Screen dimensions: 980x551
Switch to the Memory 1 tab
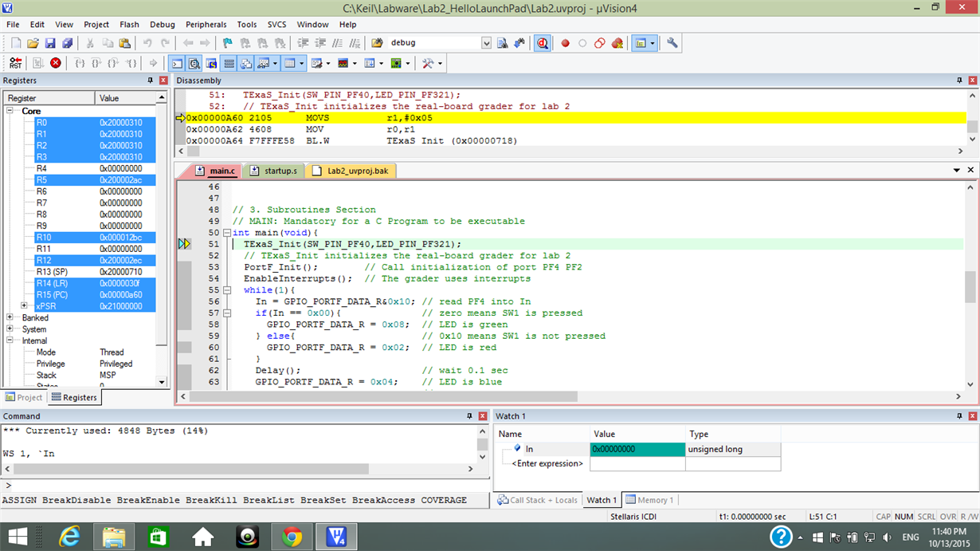click(x=649, y=500)
